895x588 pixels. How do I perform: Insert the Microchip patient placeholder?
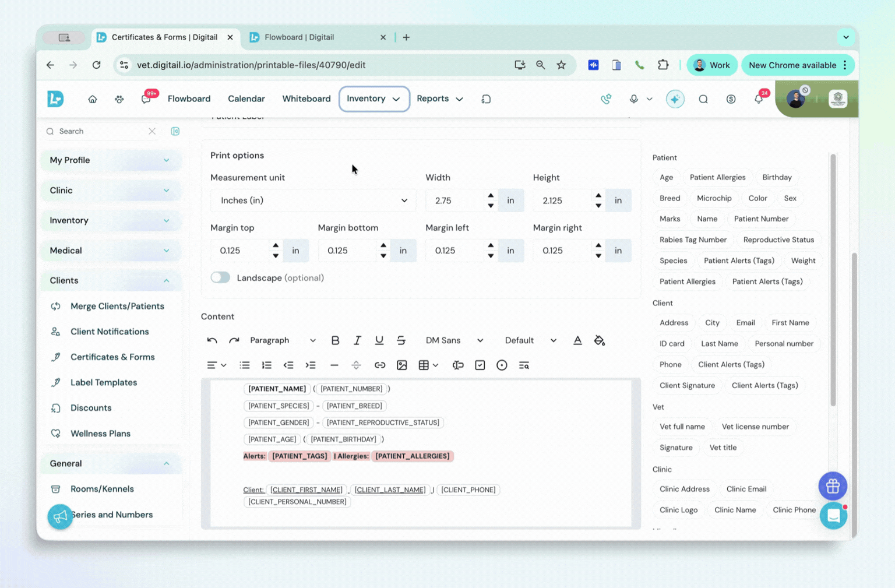tap(714, 198)
